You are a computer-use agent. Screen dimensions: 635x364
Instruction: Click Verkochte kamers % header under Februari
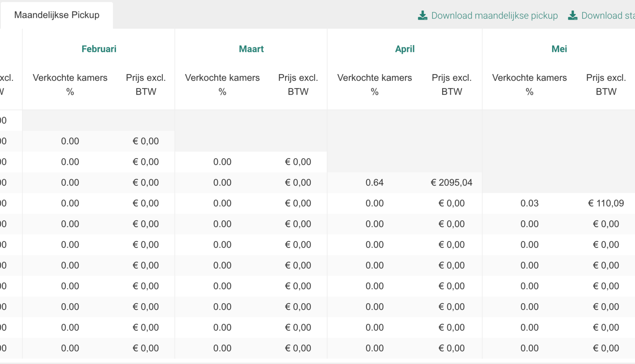(70, 84)
